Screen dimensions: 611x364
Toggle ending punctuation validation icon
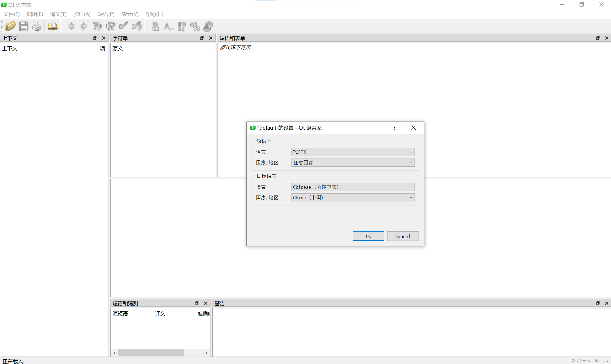(x=182, y=26)
